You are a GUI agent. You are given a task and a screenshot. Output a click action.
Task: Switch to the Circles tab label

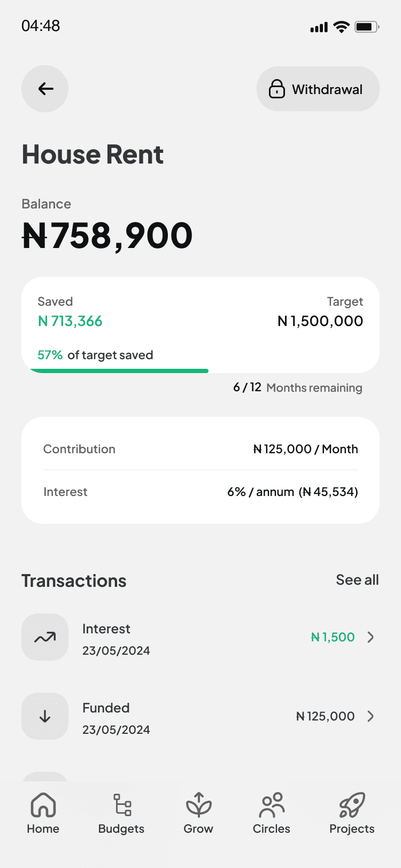click(272, 829)
